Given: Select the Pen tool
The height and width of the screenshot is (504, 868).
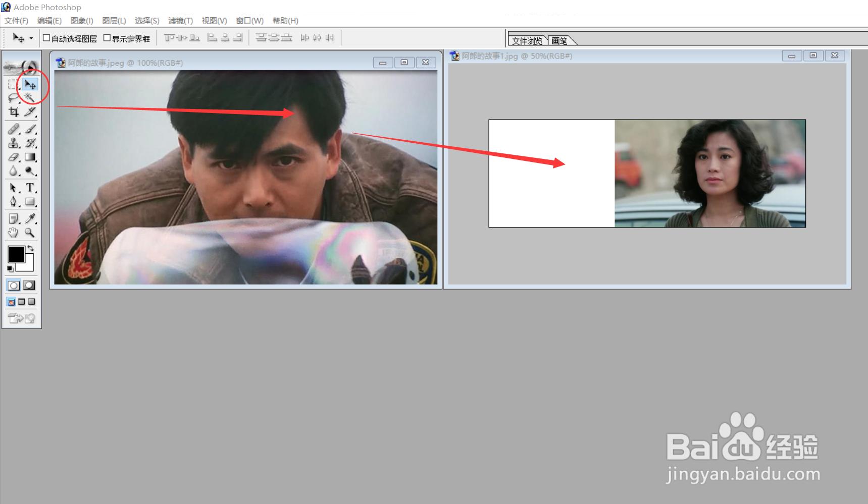Looking at the screenshot, I should pos(13,202).
